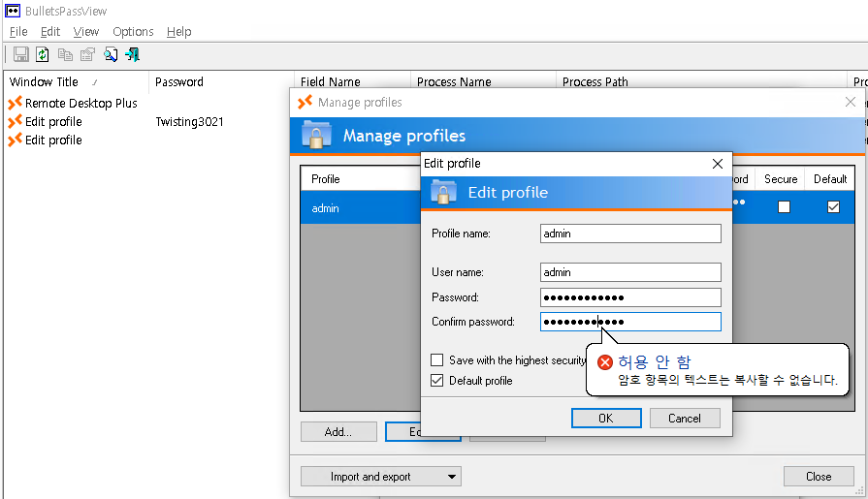Screen dimensions: 868x499
Task: Open the File menu
Action: 18,32
